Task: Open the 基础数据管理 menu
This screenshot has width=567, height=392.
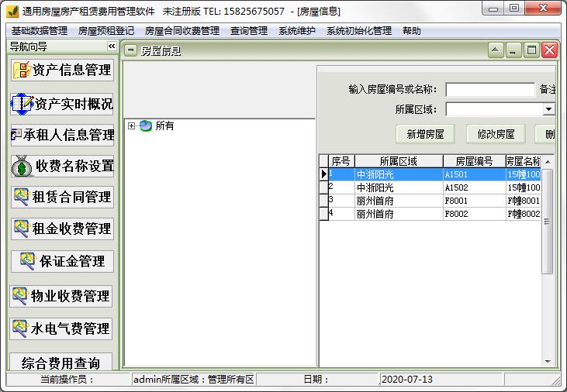Action: [x=39, y=31]
